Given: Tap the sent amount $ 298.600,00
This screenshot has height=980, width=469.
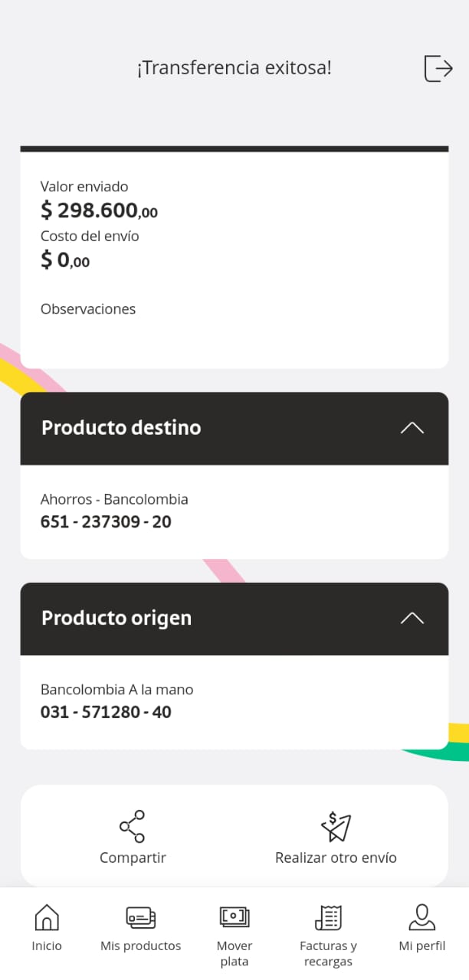Looking at the screenshot, I should pos(99,210).
